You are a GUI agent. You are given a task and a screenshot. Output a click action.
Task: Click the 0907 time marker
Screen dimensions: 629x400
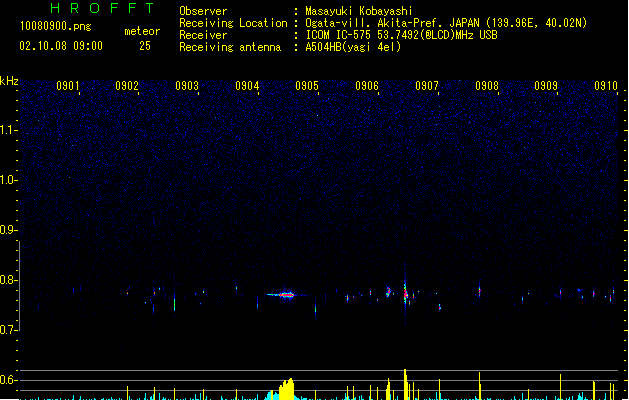point(427,86)
